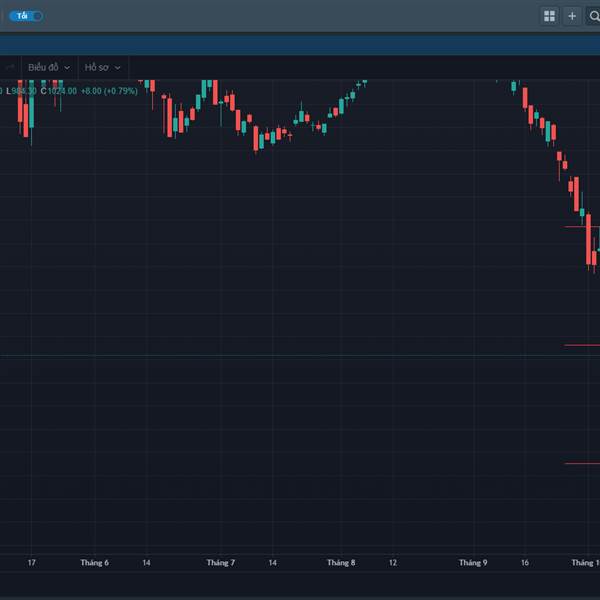Click the 12 date after Tháng 8
This screenshot has width=600, height=600.
point(393,563)
